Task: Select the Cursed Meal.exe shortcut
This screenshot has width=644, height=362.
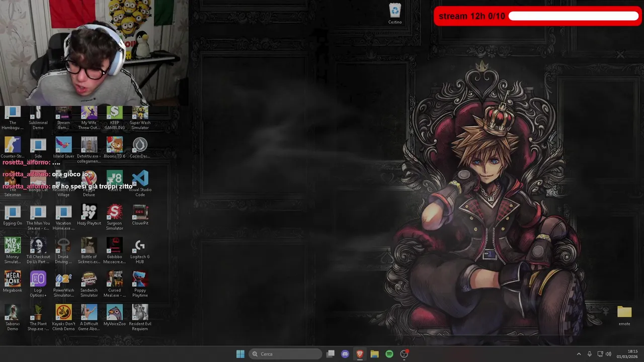Action: point(115,285)
